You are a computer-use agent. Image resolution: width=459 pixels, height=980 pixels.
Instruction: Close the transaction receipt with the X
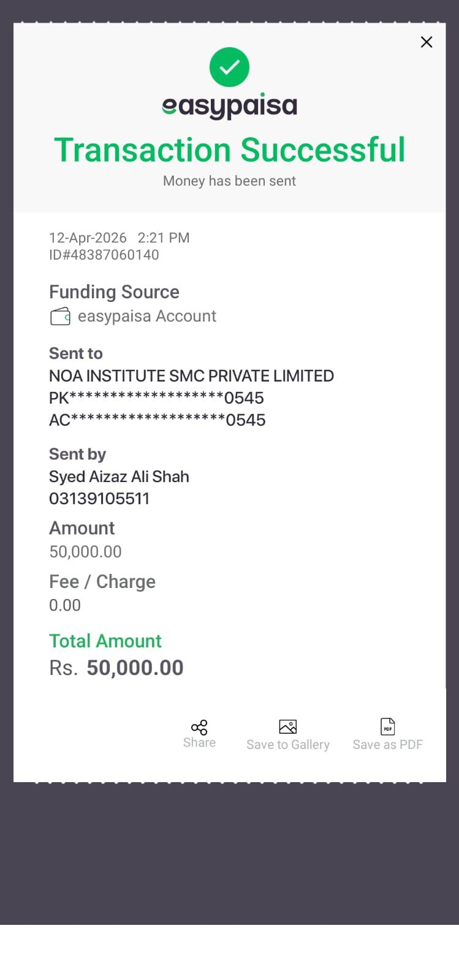[427, 42]
